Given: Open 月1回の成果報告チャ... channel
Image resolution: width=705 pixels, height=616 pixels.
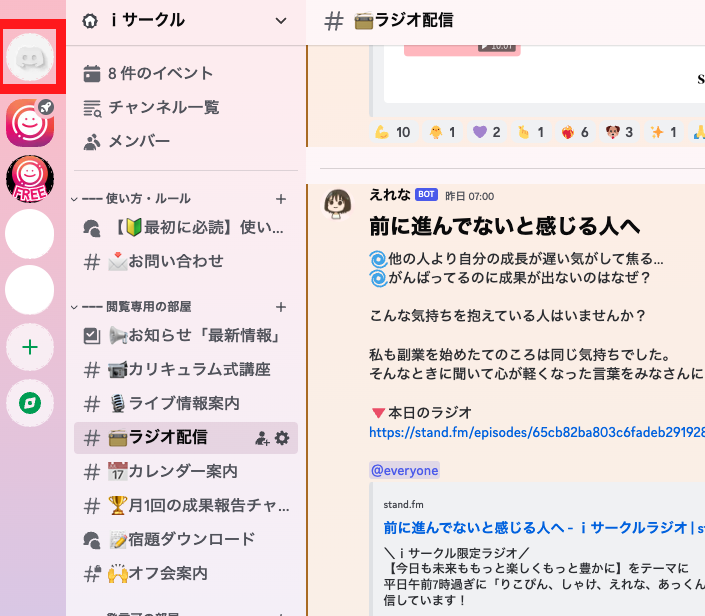Looking at the screenshot, I should [186, 505].
